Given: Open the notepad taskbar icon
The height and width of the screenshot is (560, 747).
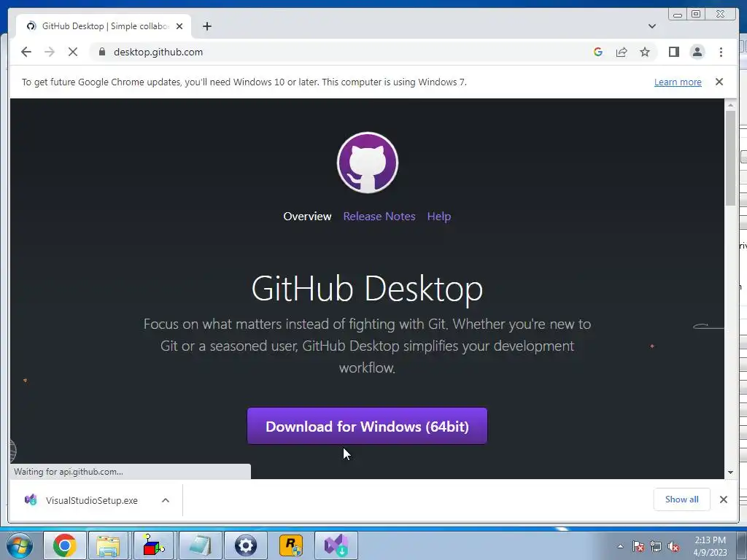Looking at the screenshot, I should pyautogui.click(x=200, y=545).
